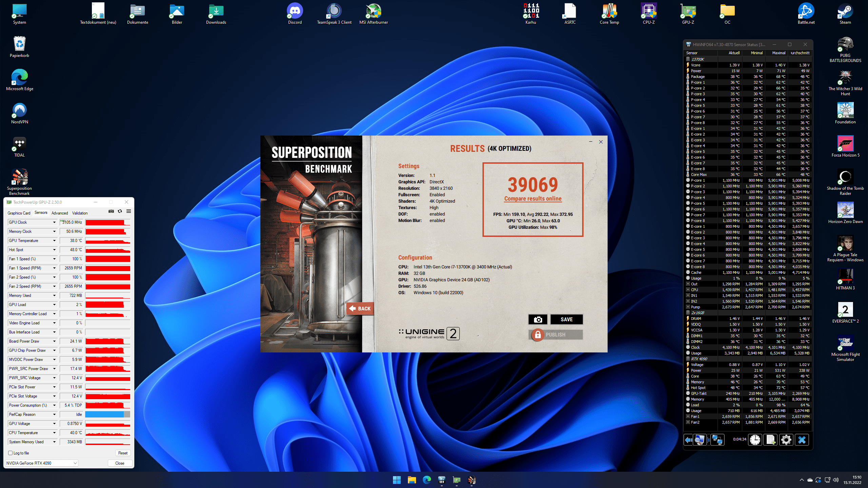This screenshot has width=868, height=488.
Task: Open Microsoft Edge from taskbar
Action: point(427,480)
